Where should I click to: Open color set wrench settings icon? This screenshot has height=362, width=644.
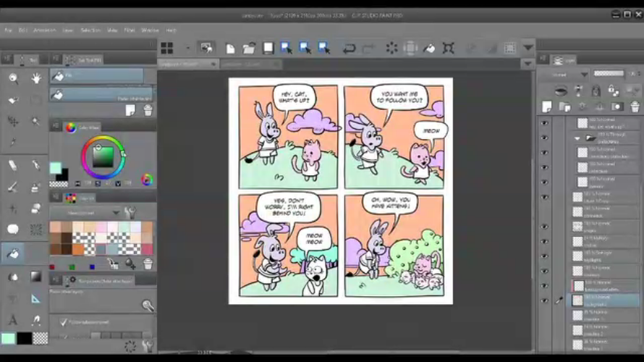point(130,212)
